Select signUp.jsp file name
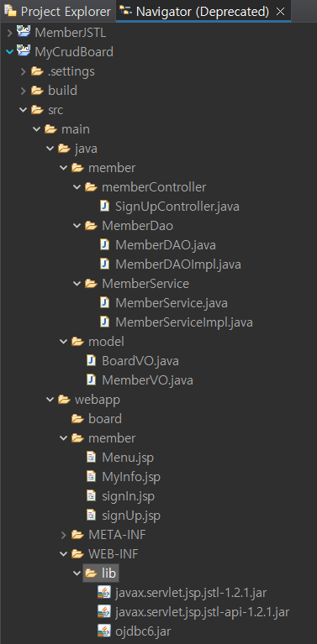Viewport: 317px width, 644px height. pos(131,516)
